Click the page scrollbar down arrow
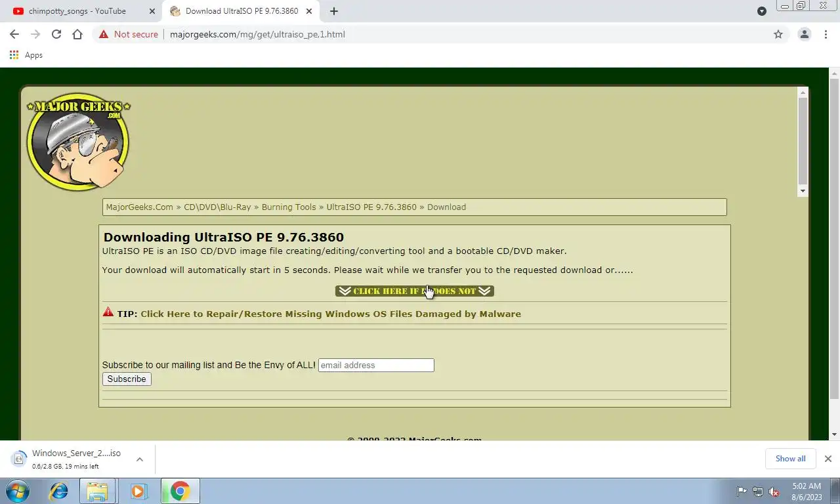 (834, 434)
